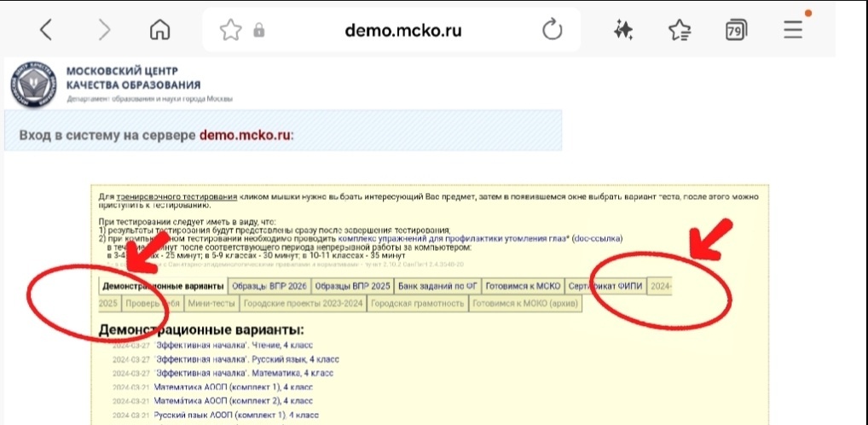The width and height of the screenshot is (868, 425).
Task: Open the Проверь себя tab
Action: pos(153,304)
